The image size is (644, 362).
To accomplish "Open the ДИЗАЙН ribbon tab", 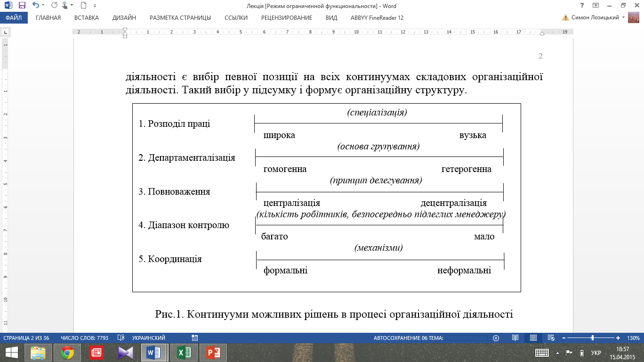I will pyautogui.click(x=124, y=18).
